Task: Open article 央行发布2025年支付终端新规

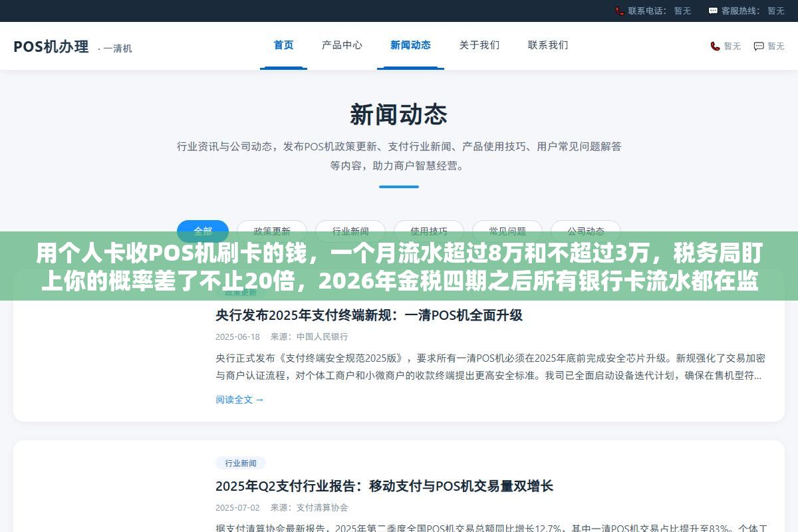Action: (369, 315)
